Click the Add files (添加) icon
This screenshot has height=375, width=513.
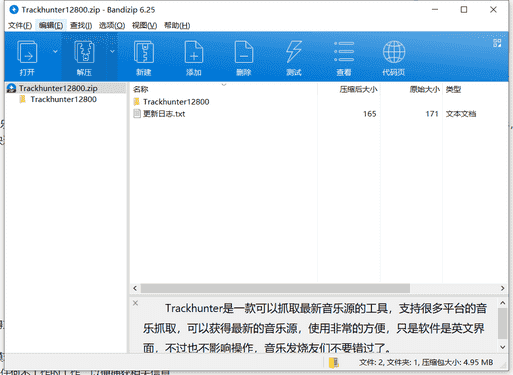(x=194, y=52)
